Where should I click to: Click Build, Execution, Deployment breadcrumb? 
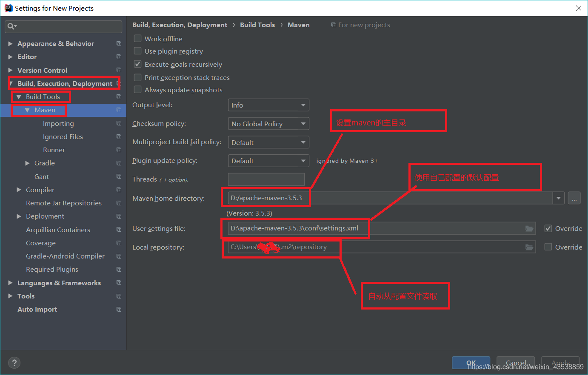[180, 25]
